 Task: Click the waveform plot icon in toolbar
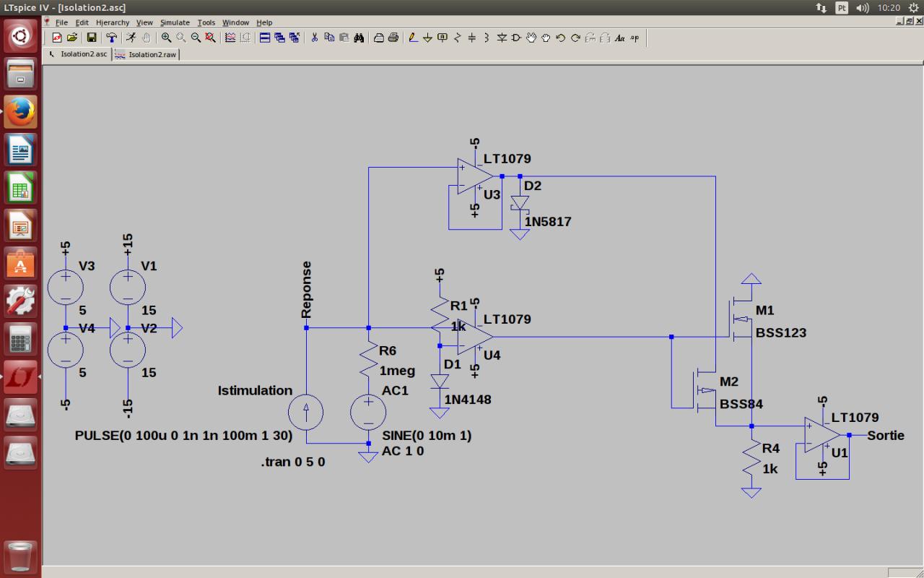coord(230,38)
